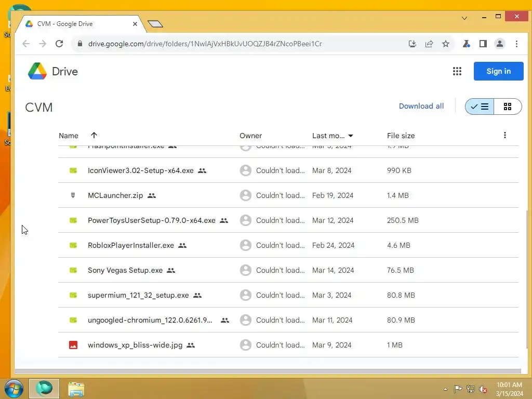Click Download all link
This screenshot has height=399, width=532.
[421, 106]
